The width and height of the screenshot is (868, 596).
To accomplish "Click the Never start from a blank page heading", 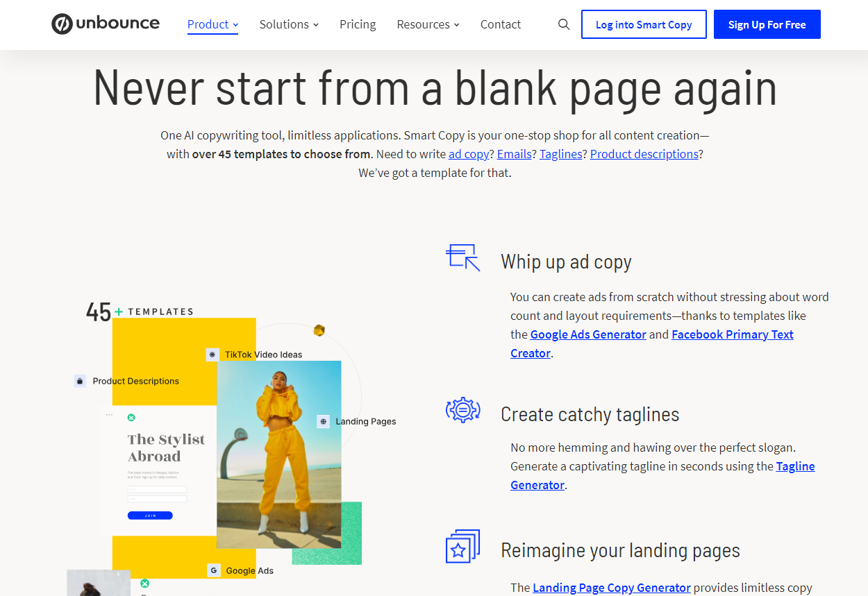I will click(x=435, y=87).
